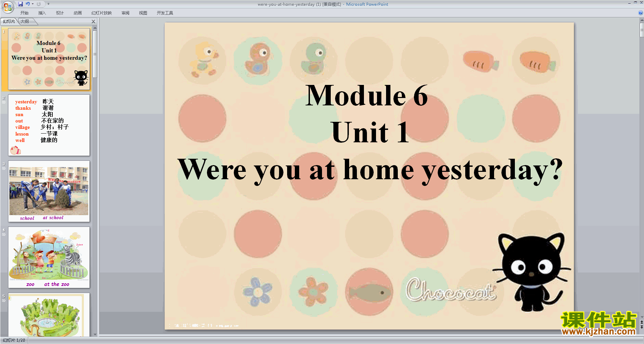Click the greyed-out Redo icon
Screen dimensions: 644x344
tap(39, 4)
